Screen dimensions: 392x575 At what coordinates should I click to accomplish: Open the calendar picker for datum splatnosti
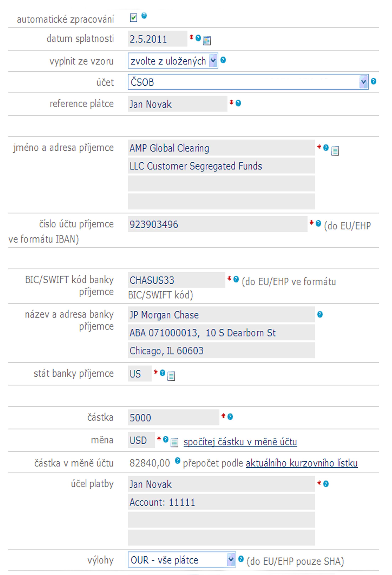(x=207, y=40)
